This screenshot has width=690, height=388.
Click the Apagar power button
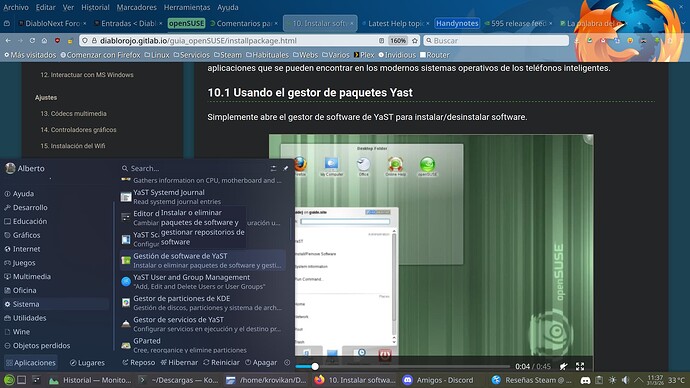tap(261, 363)
